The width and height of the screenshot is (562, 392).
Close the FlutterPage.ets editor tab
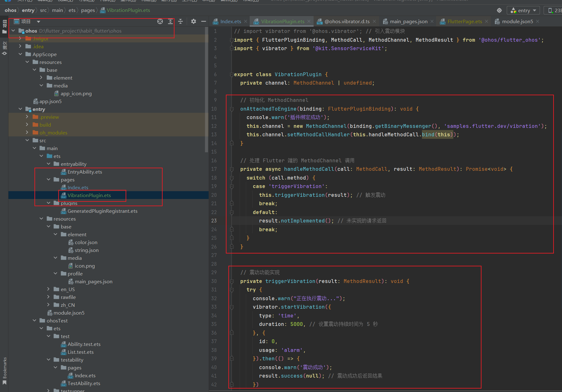487,21
